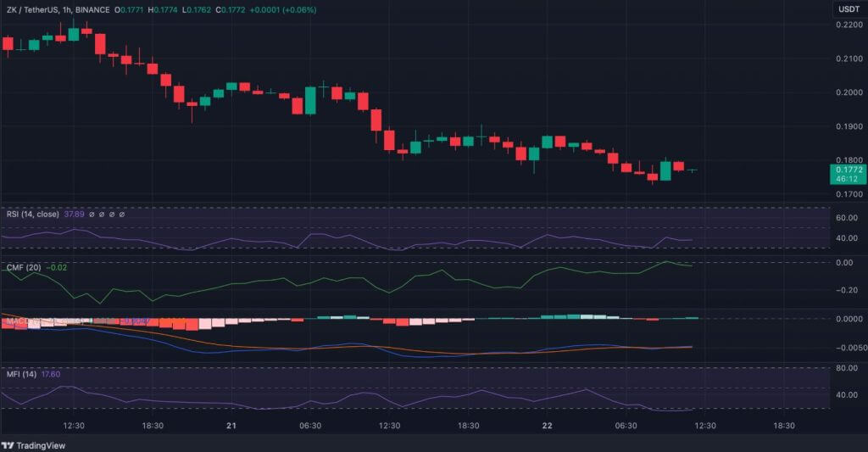The width and height of the screenshot is (868, 452).
Task: Click the 0.2000 price scale label
Action: [x=849, y=92]
